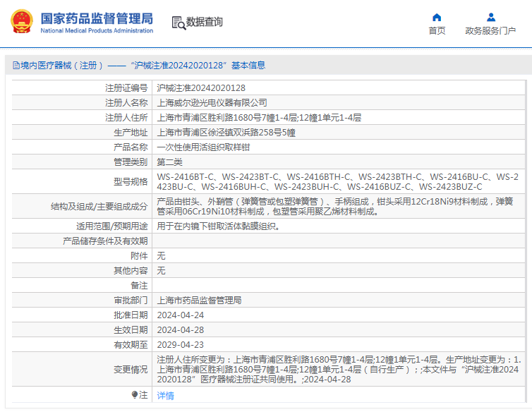Image resolution: width=532 pixels, height=412 pixels.
Task: Click the 变更情况 row label
Action: click(x=131, y=369)
